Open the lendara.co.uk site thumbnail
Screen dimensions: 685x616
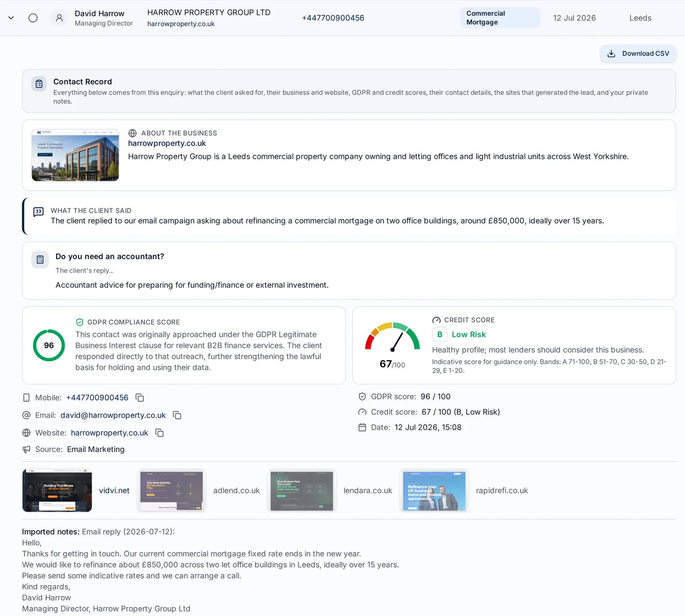[301, 491]
